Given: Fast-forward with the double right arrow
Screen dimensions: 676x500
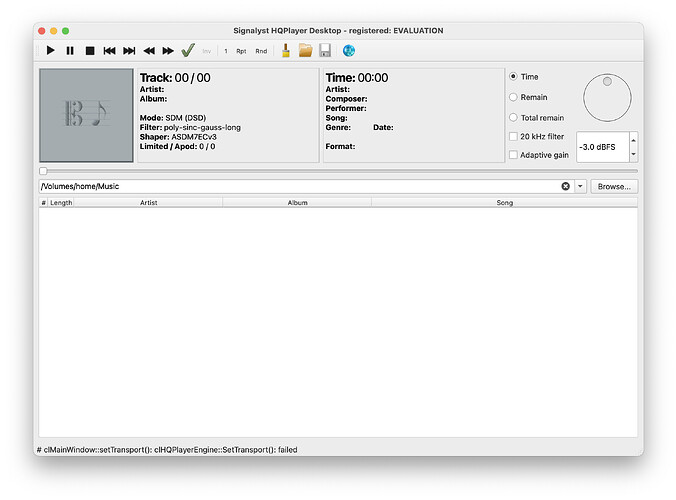Looking at the screenshot, I should 168,51.
